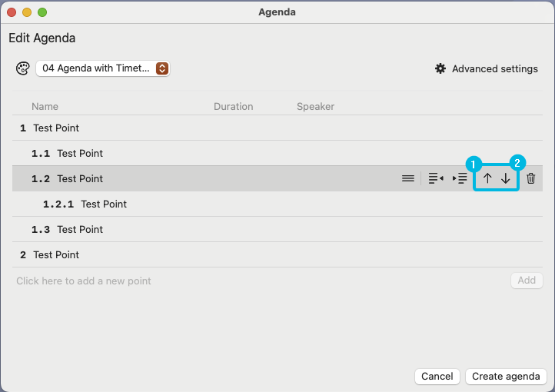The height and width of the screenshot is (392, 555).
Task: Select agenda row 2 Test Point
Action: point(277,254)
